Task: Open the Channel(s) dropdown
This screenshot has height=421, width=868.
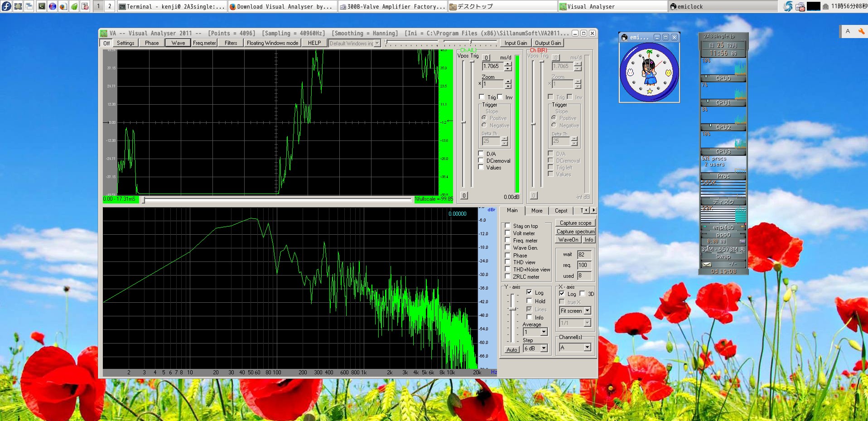Action: click(587, 348)
